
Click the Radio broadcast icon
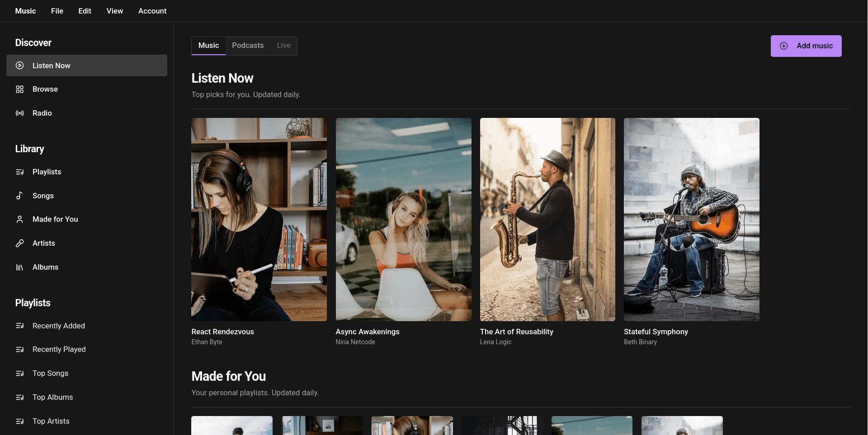pos(19,113)
